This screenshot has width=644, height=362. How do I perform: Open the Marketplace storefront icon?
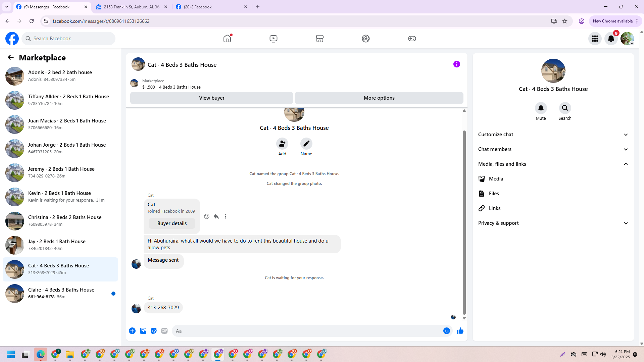[x=320, y=39]
